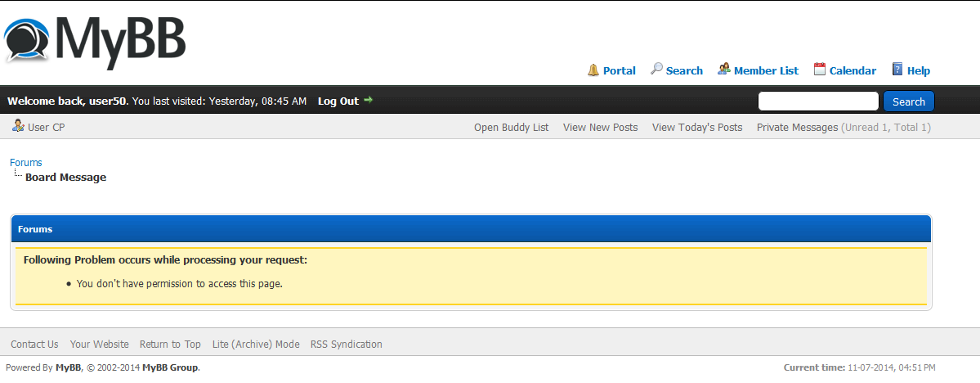Click the Portal bell icon
Screen dimensions: 980x383
click(x=593, y=70)
